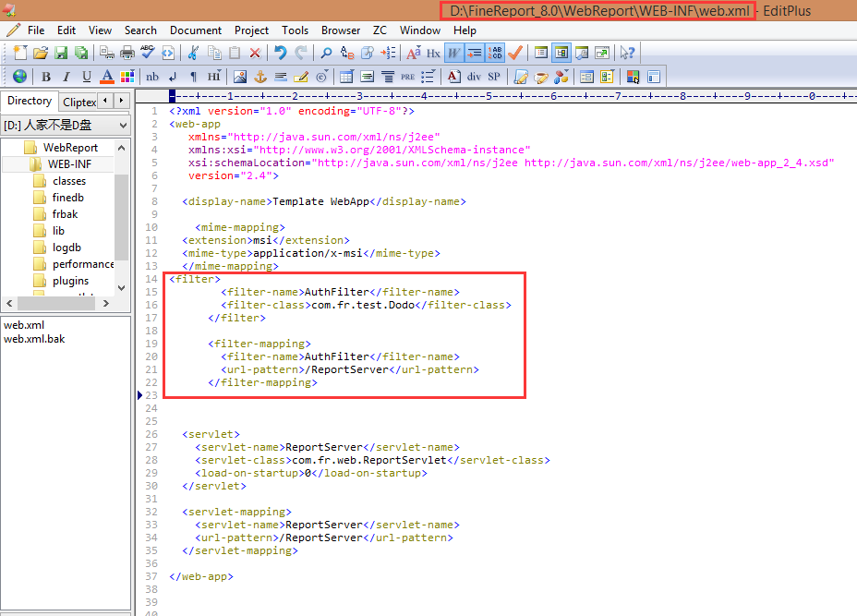Screen dimensions: 857x616
Task: Select web.xml in the file list
Action: pyautogui.click(x=24, y=325)
